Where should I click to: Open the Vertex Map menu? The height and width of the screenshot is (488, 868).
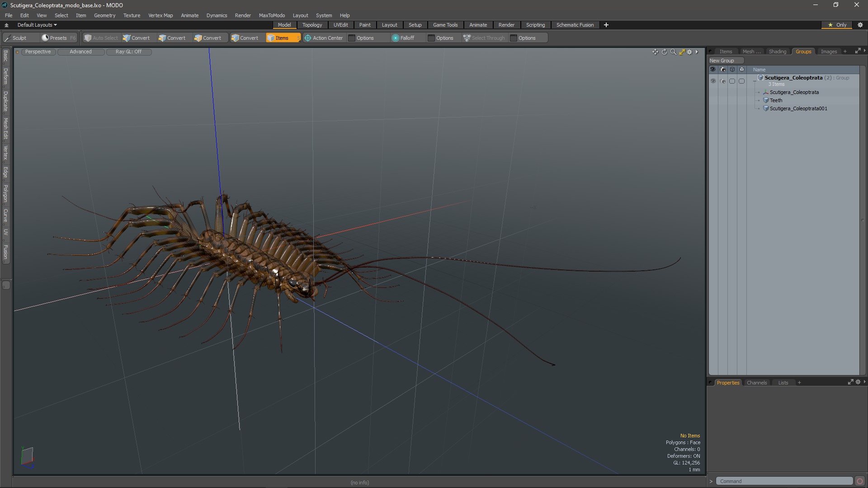coord(160,15)
